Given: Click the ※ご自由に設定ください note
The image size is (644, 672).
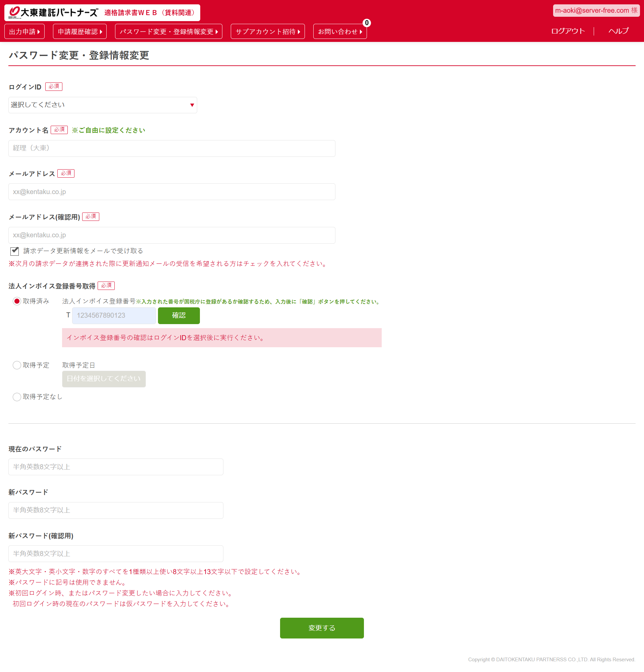Looking at the screenshot, I should (x=108, y=130).
